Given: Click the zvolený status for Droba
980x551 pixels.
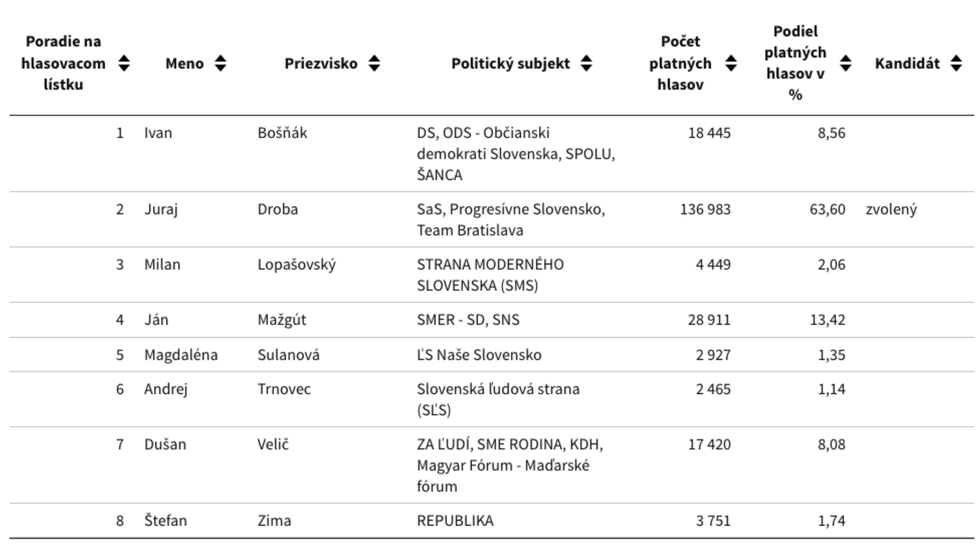Looking at the screenshot, I should [891, 209].
